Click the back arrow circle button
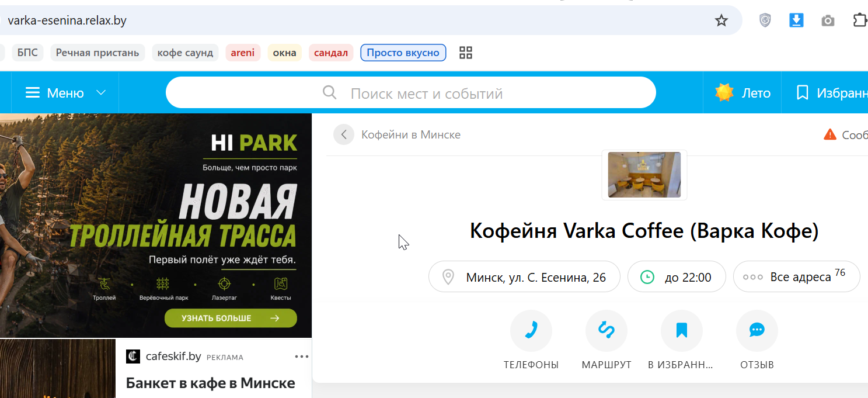 click(x=344, y=134)
